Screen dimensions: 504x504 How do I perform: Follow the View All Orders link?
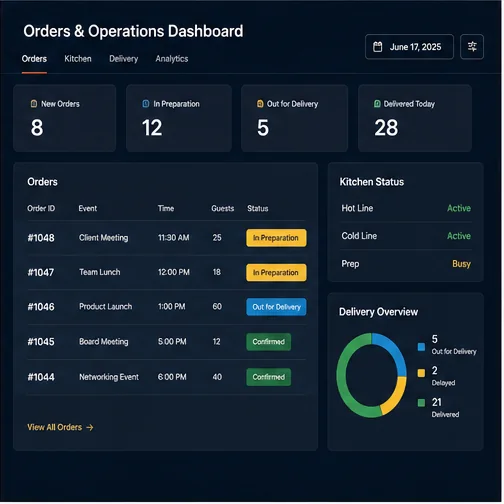coord(61,428)
